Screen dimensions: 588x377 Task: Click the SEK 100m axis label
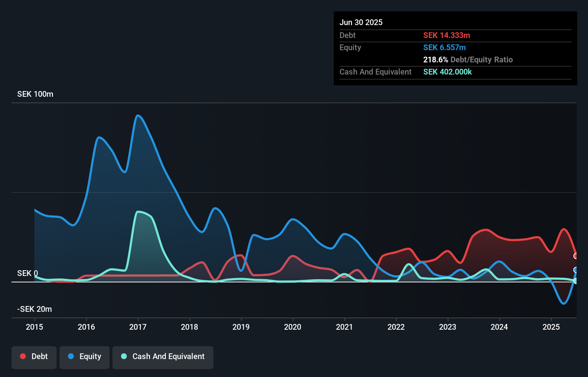pos(35,94)
